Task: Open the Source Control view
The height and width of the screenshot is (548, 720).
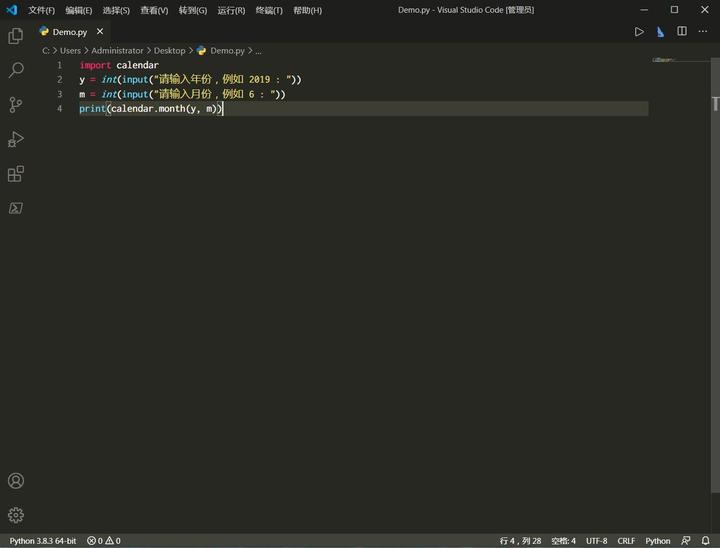Action: click(x=16, y=105)
